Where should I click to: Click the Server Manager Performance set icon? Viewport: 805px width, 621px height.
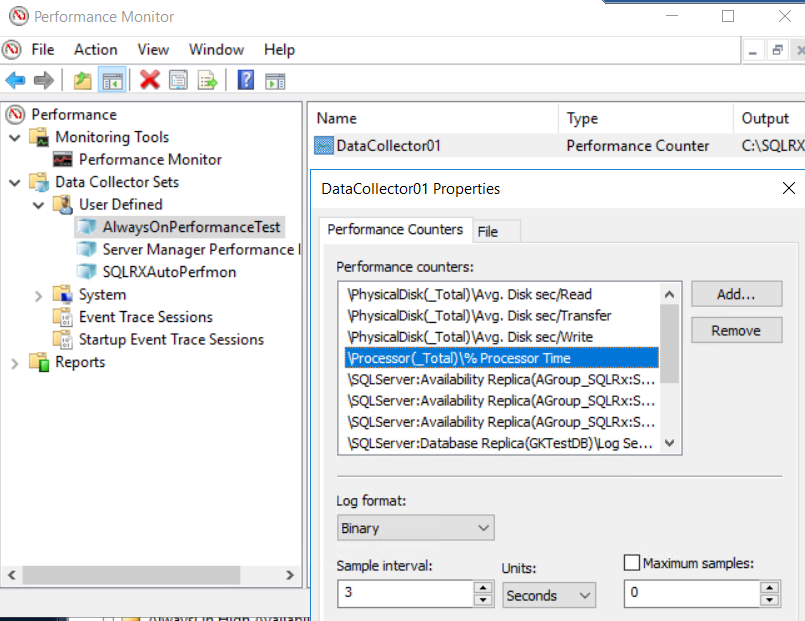87,249
